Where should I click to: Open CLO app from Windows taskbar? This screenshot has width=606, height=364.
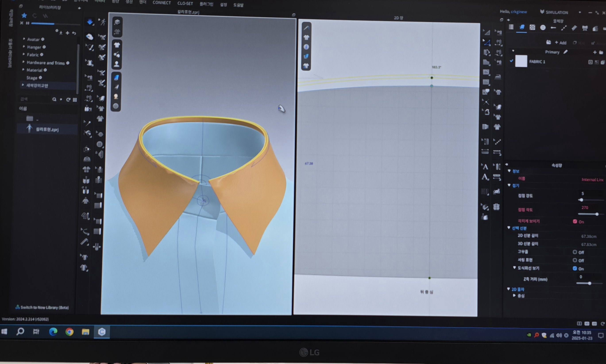pyautogui.click(x=102, y=332)
